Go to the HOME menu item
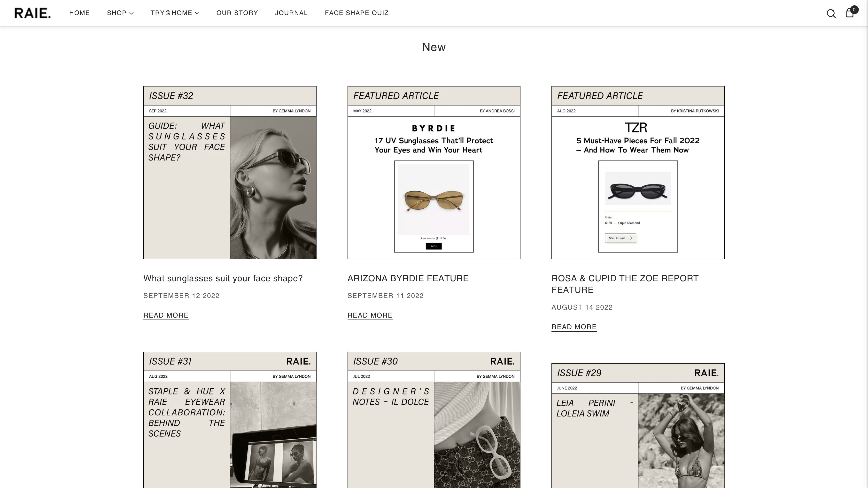The width and height of the screenshot is (868, 488). tap(79, 13)
